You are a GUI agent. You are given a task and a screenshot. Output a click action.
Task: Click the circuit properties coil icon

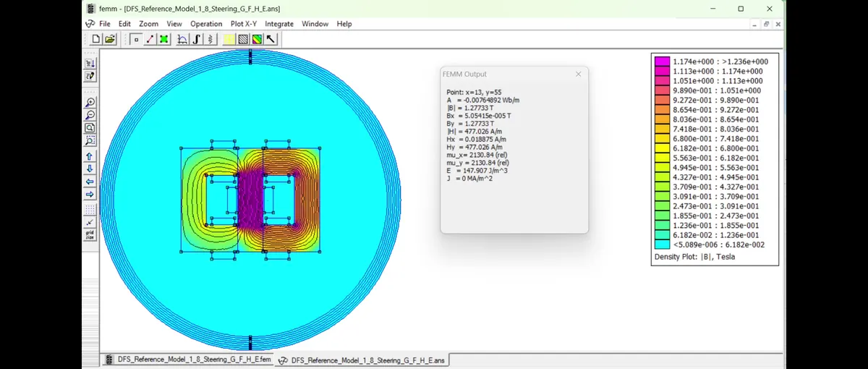210,39
